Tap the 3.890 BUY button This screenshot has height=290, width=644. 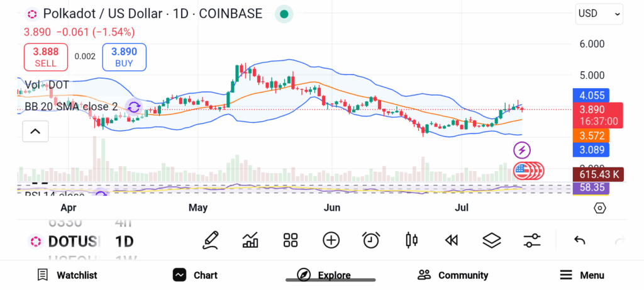(124, 57)
